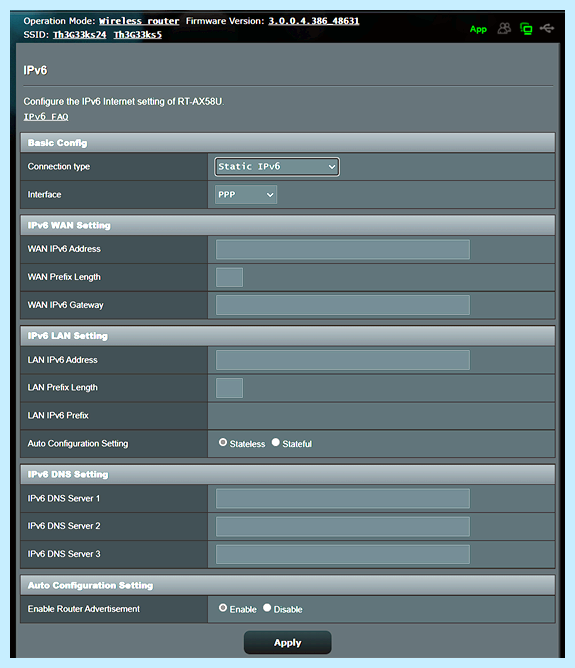Focus the WAN IPv6 Gateway field

343,305
